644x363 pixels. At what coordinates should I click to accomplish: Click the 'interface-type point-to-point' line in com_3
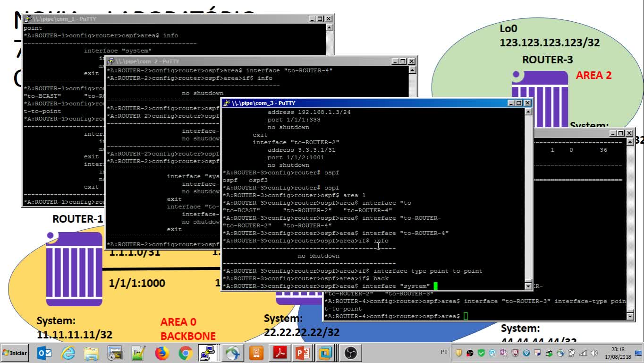pos(353,271)
